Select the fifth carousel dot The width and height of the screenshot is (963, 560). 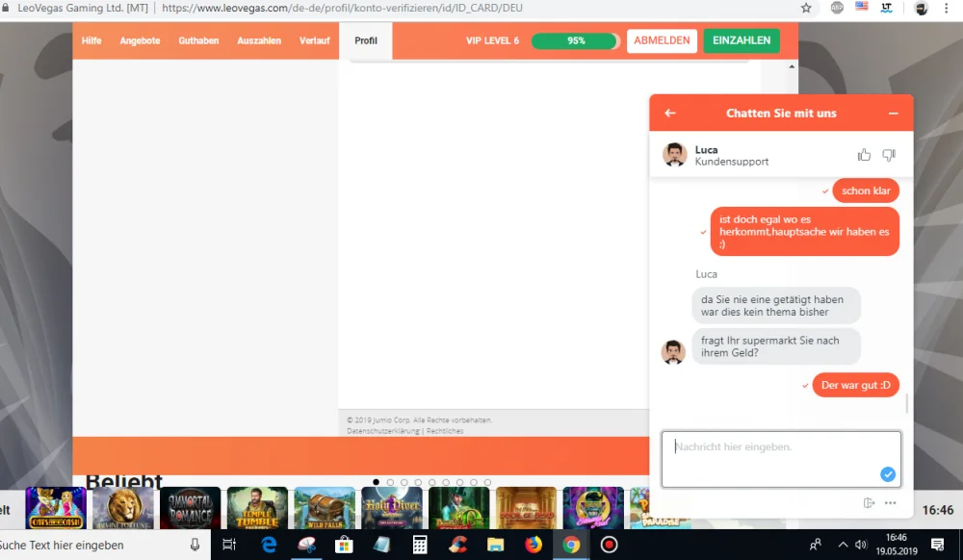[431, 482]
